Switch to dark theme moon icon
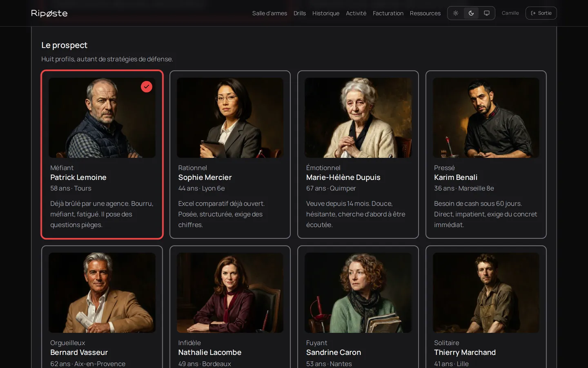The image size is (588, 368). (471, 13)
